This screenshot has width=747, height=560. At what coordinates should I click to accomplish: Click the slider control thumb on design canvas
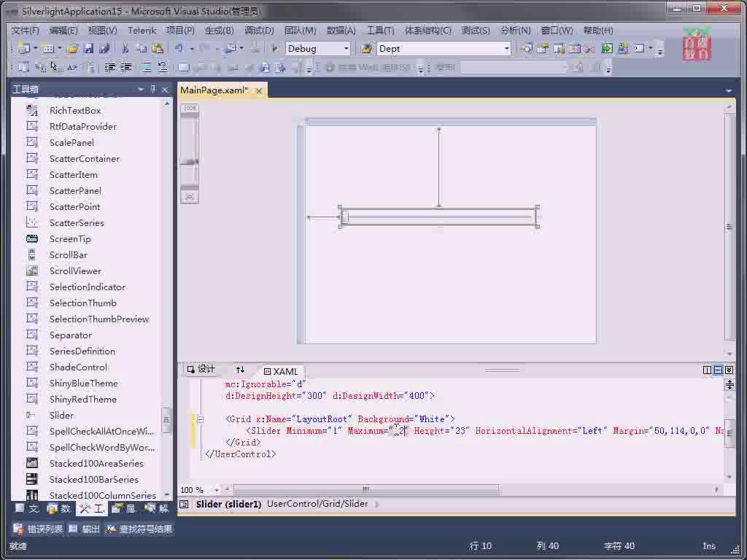click(x=345, y=217)
